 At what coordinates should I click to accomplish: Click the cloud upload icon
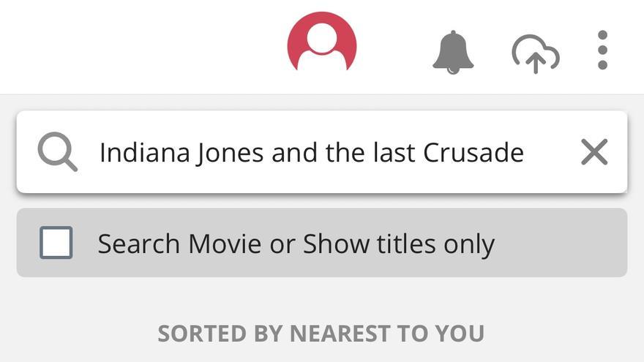(535, 53)
